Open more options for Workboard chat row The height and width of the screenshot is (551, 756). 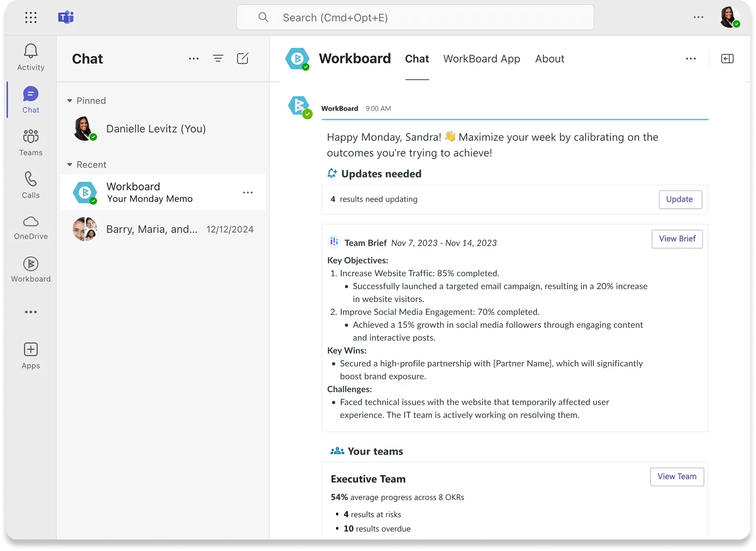coord(248,193)
